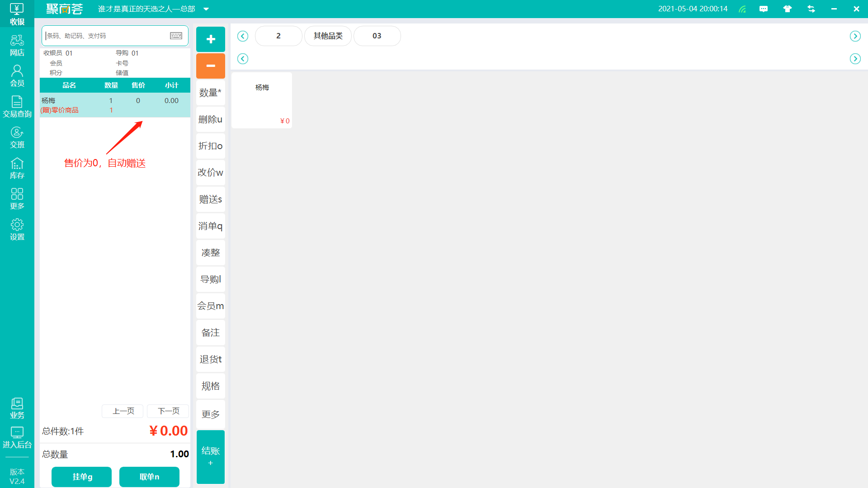Click the 折扣o discount button

[x=211, y=146]
